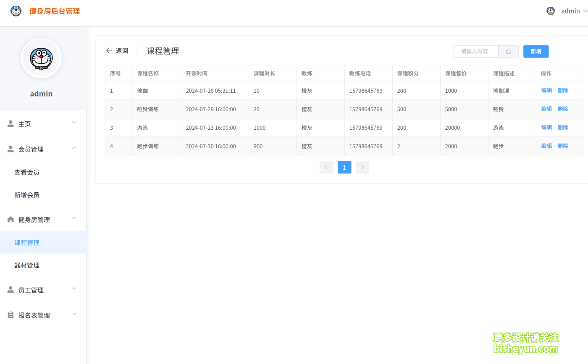Switch to 器材管理 in the sidebar
Image resolution: width=588 pixels, height=364 pixels.
point(27,265)
